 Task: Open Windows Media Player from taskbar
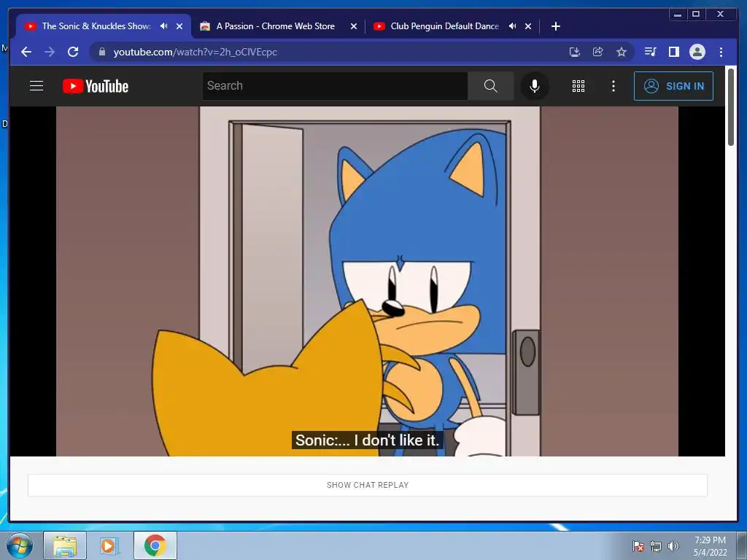click(x=109, y=545)
